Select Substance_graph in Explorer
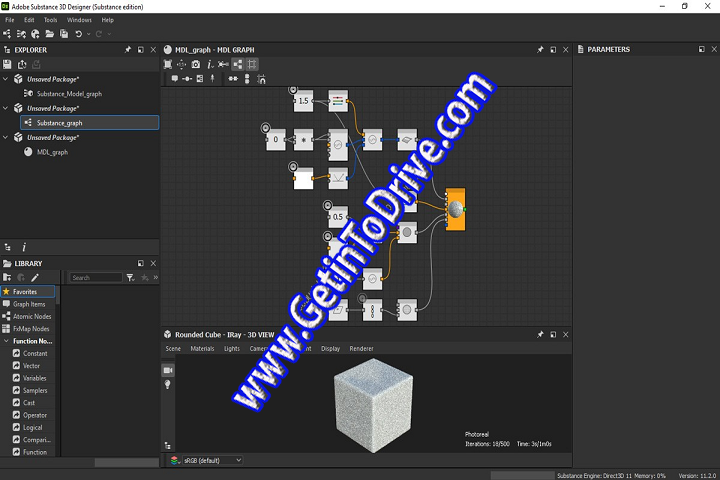The image size is (720, 480). 90,123
